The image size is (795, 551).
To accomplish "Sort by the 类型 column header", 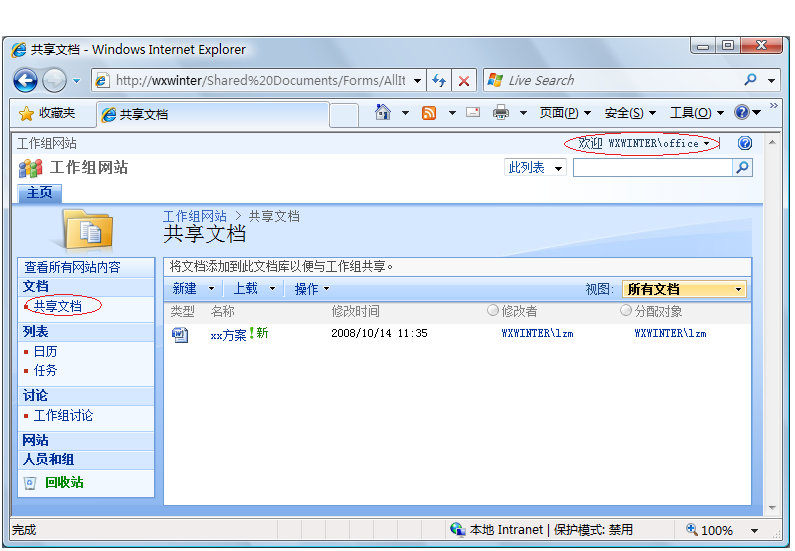I will [x=183, y=311].
